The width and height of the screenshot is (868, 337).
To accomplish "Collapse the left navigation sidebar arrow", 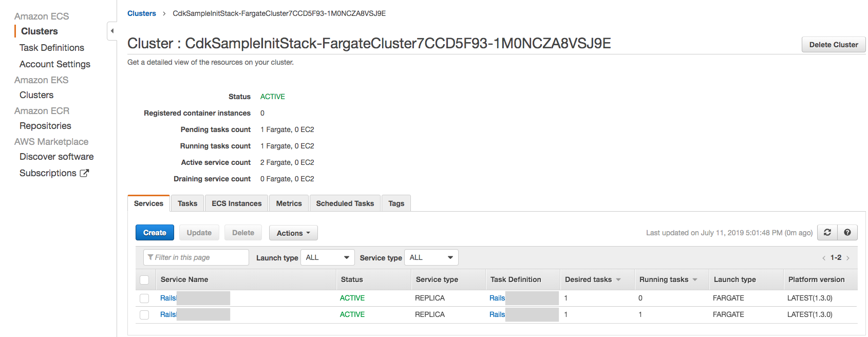I will coord(112,31).
